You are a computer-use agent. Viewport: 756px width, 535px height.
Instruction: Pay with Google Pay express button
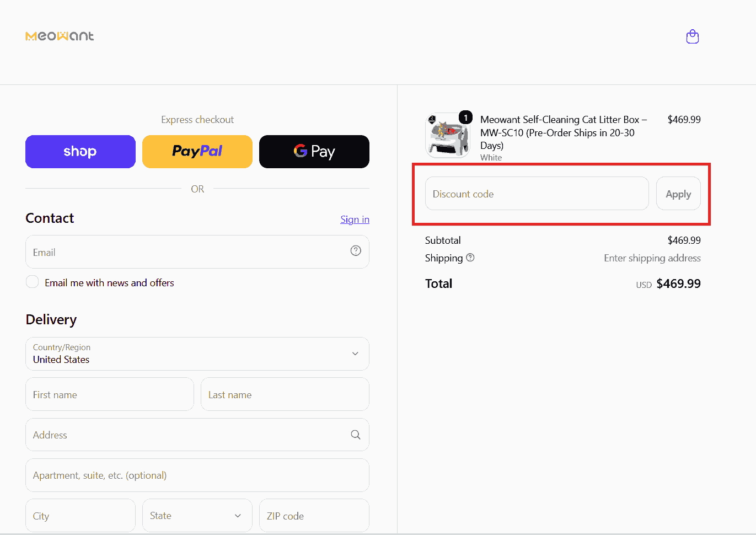pos(314,152)
